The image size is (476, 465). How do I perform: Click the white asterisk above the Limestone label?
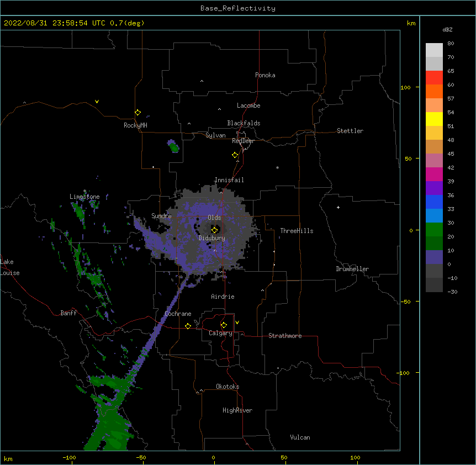tap(84, 191)
